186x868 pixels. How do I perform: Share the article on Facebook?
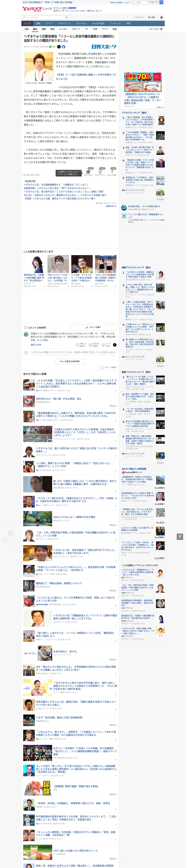pos(63,47)
